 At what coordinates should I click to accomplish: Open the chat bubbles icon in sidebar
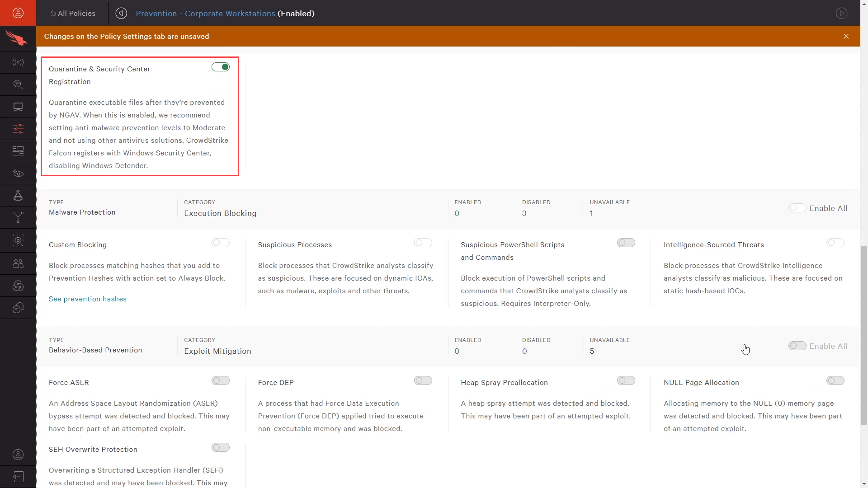click(18, 308)
